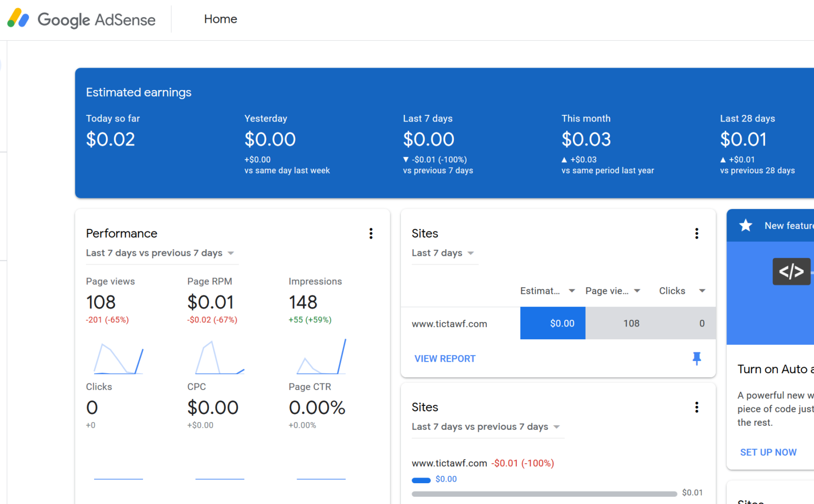The width and height of the screenshot is (814, 504).
Task: Unpin the Sites card using the pin icon
Action: (x=696, y=358)
